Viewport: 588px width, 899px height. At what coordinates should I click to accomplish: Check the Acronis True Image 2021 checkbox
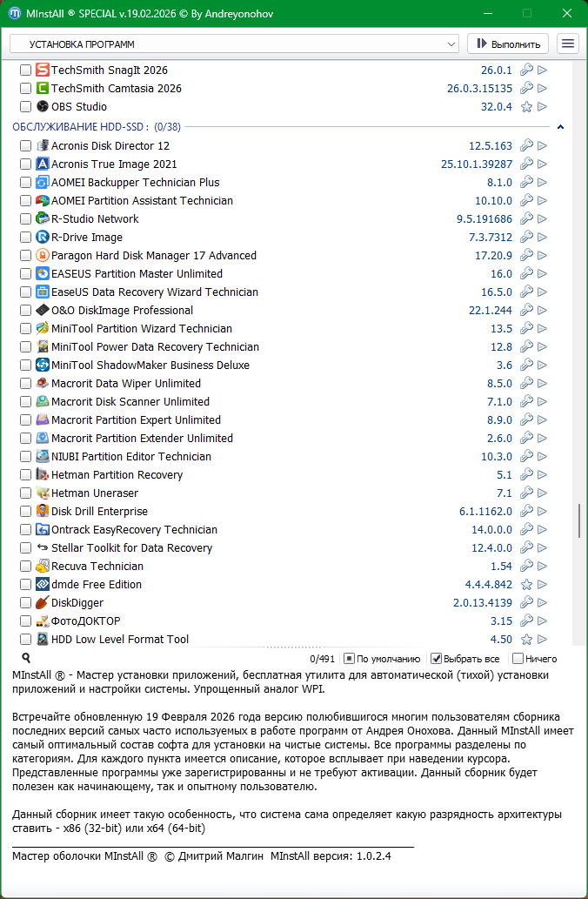[x=25, y=164]
